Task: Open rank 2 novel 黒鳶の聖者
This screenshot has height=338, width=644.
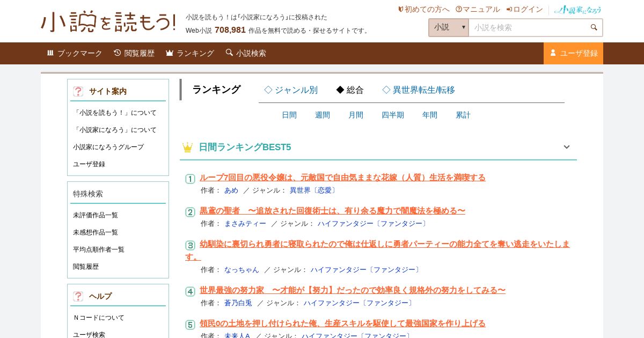Action: tap(332, 211)
